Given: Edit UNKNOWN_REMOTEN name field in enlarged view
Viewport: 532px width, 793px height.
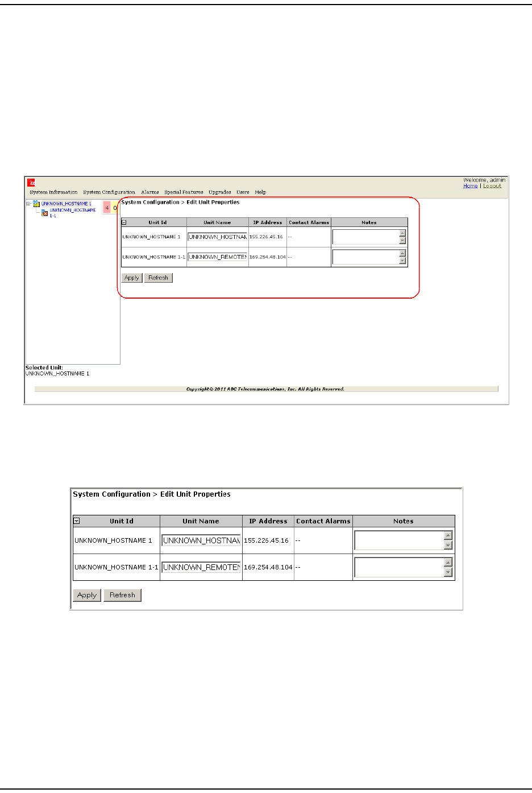Looking at the screenshot, I should point(201,567).
